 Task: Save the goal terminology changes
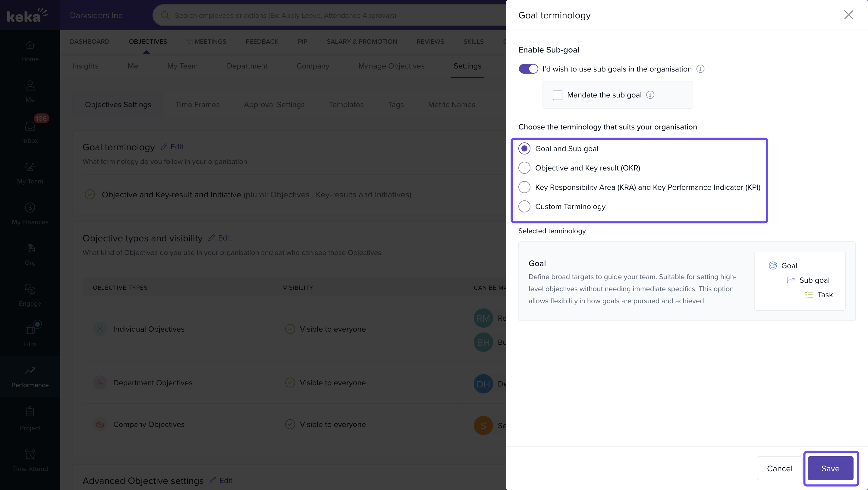830,468
